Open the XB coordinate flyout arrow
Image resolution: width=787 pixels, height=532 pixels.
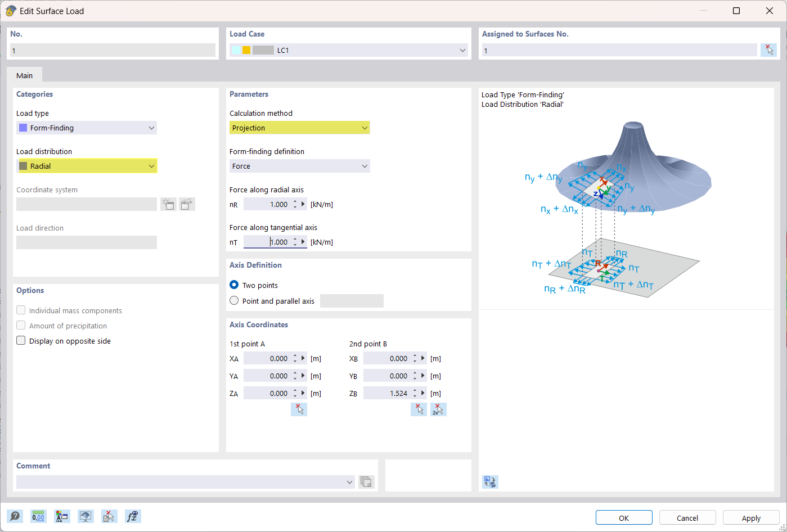(423, 358)
